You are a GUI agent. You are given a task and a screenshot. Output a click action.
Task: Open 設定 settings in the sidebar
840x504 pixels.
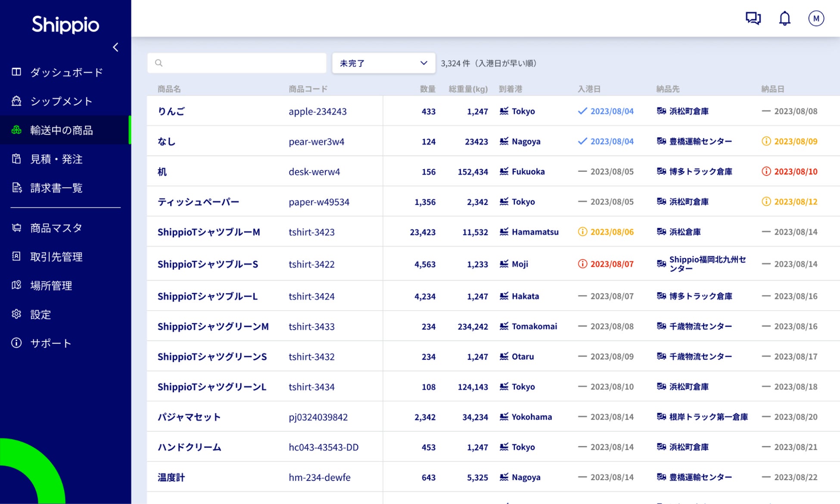tap(40, 315)
